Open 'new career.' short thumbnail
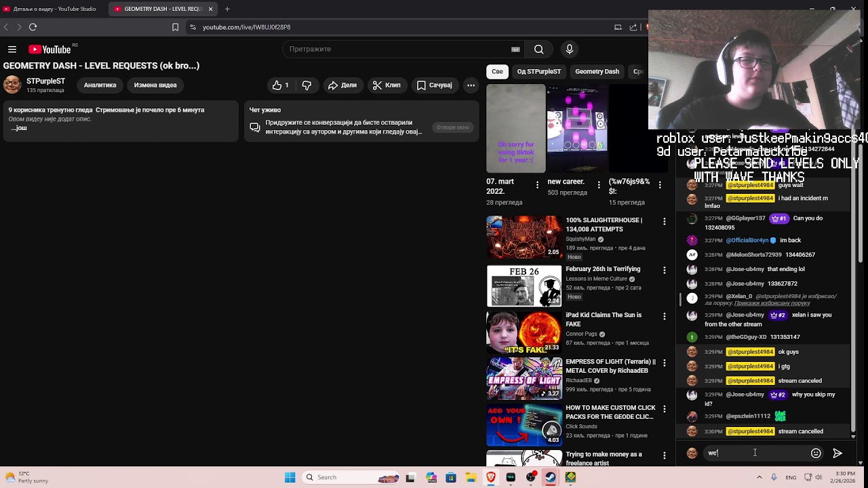868x488 pixels. [x=577, y=128]
